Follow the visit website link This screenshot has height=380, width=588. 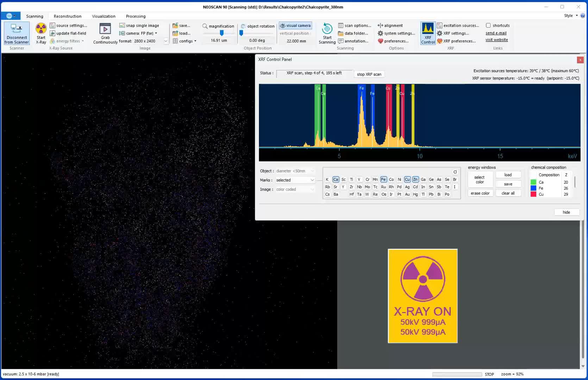[x=496, y=40]
